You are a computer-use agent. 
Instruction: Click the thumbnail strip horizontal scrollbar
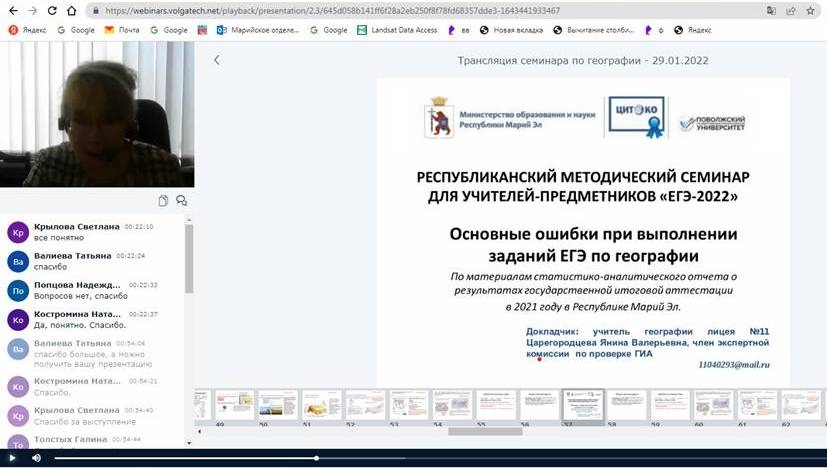[x=485, y=432]
